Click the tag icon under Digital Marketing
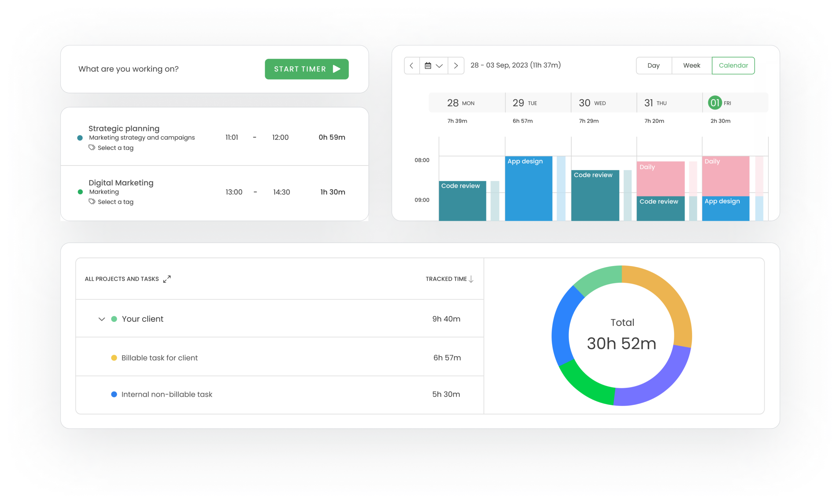 (92, 201)
